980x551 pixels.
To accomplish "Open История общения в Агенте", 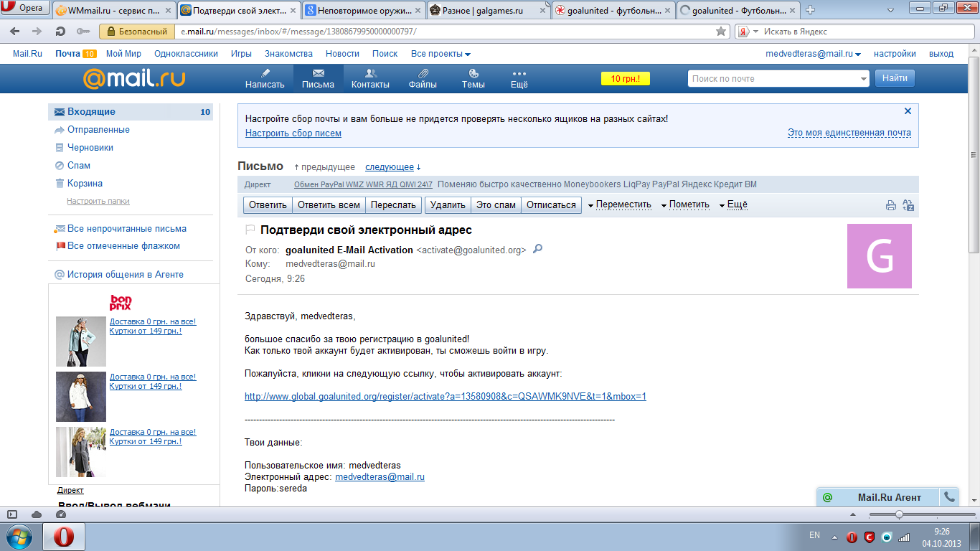I will pos(126,275).
